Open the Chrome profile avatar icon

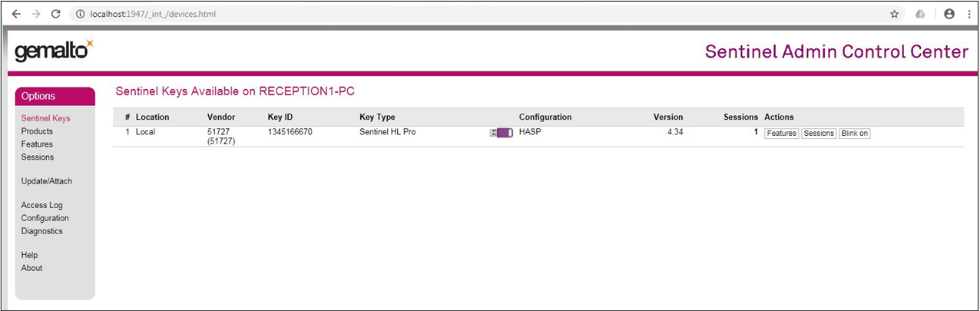pyautogui.click(x=949, y=14)
